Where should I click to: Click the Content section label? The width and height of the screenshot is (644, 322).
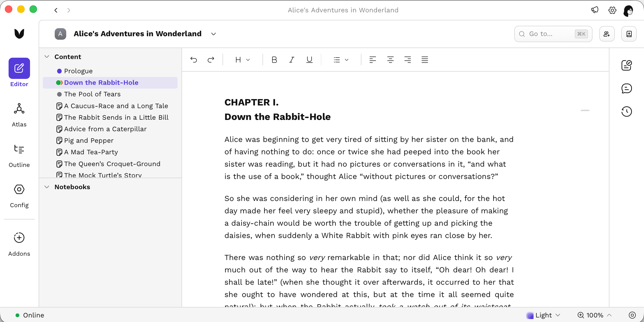tap(68, 57)
